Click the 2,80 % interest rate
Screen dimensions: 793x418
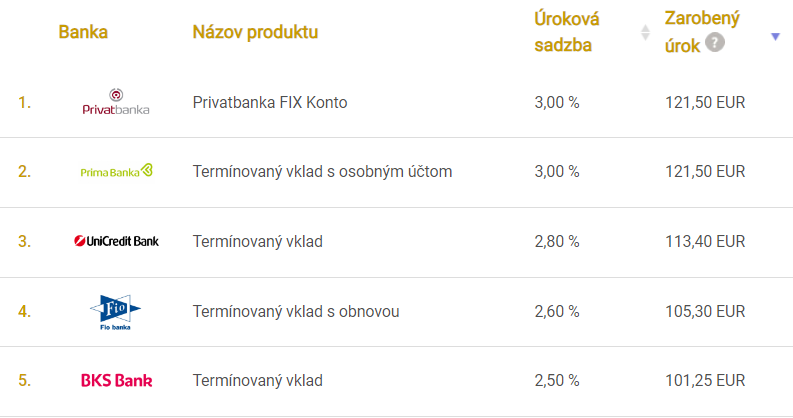[x=557, y=241]
